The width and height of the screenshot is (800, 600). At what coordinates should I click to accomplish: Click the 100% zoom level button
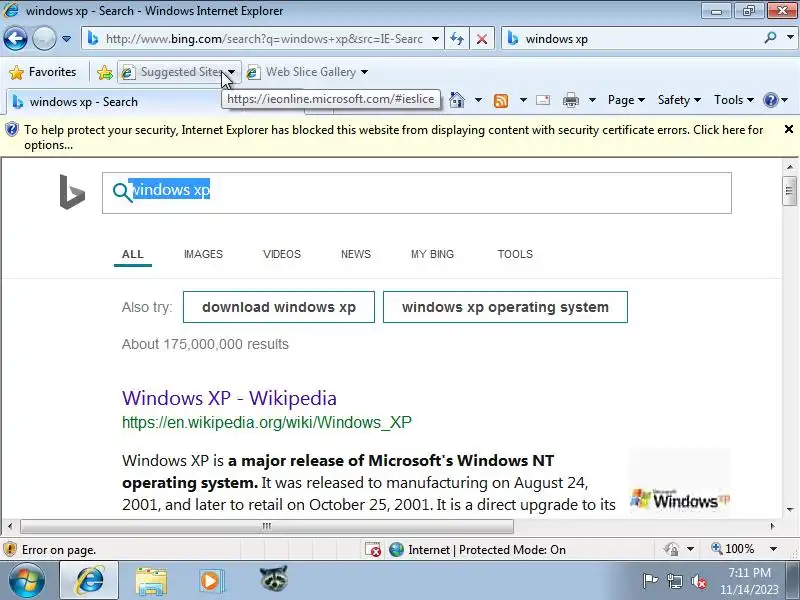click(x=733, y=549)
